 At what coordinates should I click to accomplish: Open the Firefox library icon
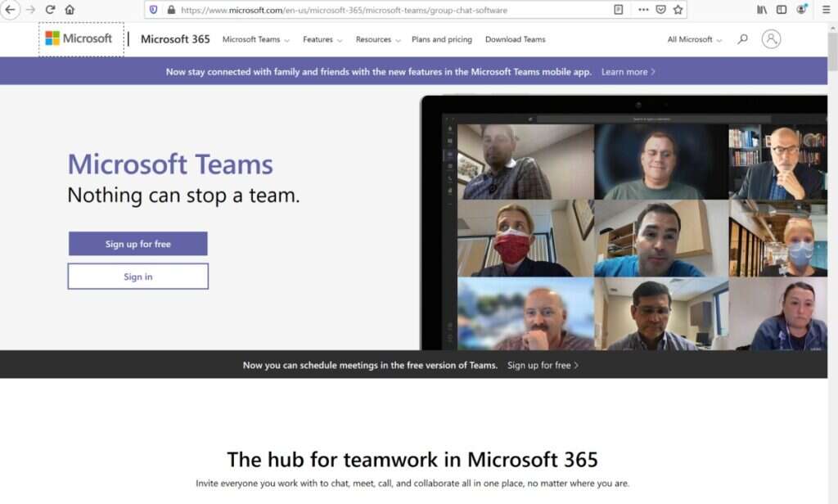(x=761, y=11)
